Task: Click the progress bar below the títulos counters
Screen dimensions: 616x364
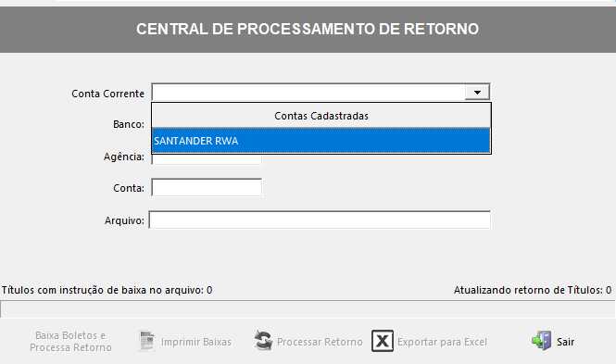Action: coord(308,309)
